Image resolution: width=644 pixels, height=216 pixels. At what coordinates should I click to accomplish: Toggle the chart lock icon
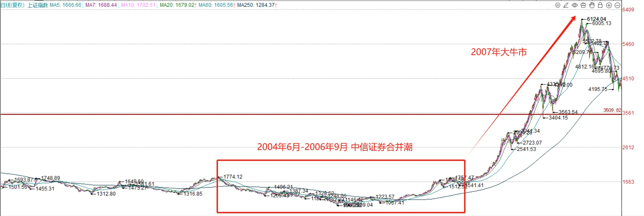(600, 5)
